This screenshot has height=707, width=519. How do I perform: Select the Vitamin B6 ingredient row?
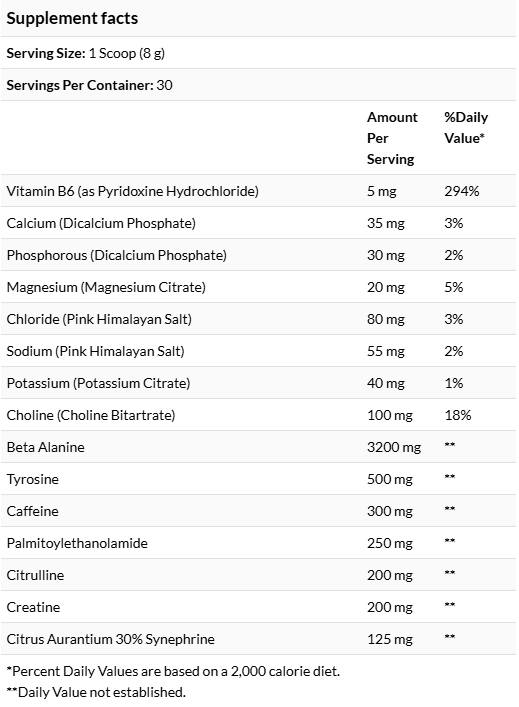click(258, 191)
